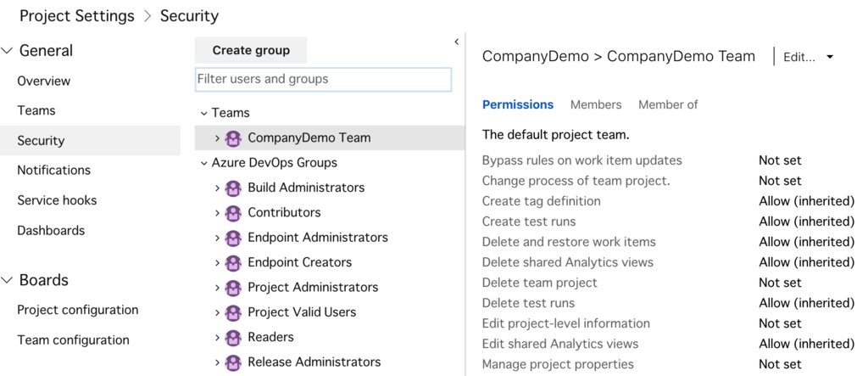Collapse the Boards section chevron

[7, 280]
